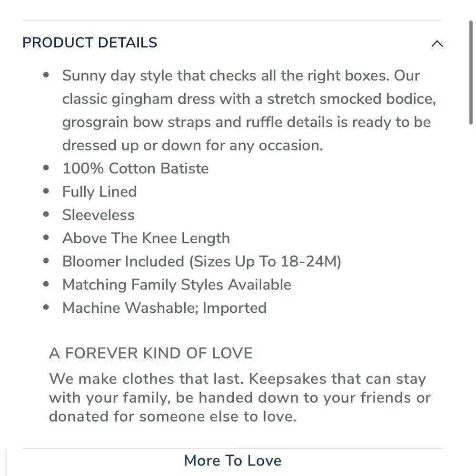Image resolution: width=476 pixels, height=476 pixels.
Task: Click the grosgrain bow straps line
Action: click(247, 122)
